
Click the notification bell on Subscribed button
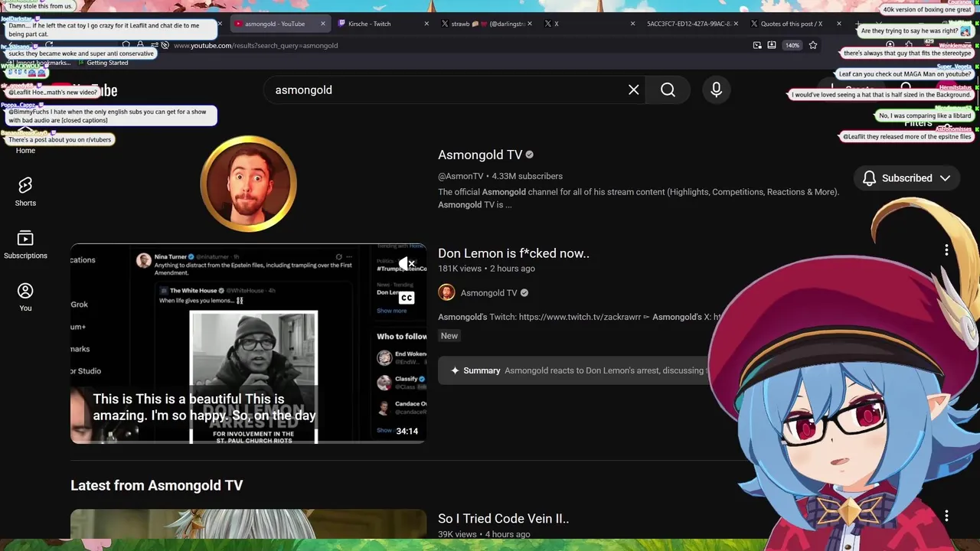(869, 178)
